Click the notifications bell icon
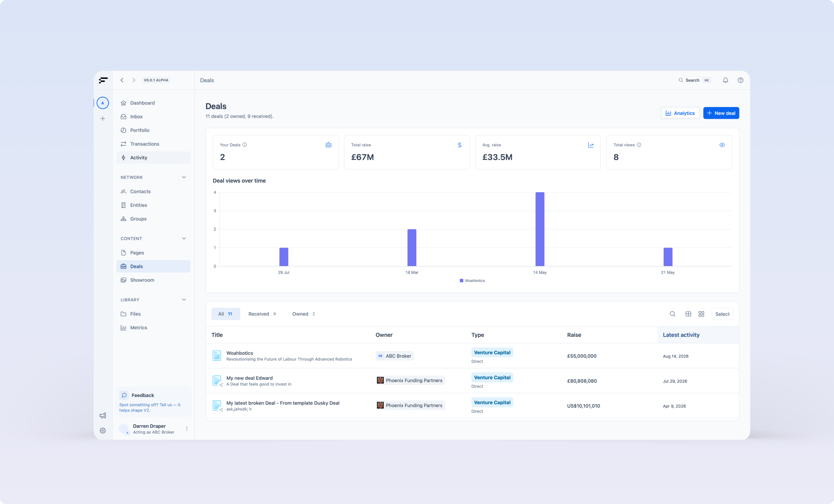834x504 pixels. click(725, 80)
